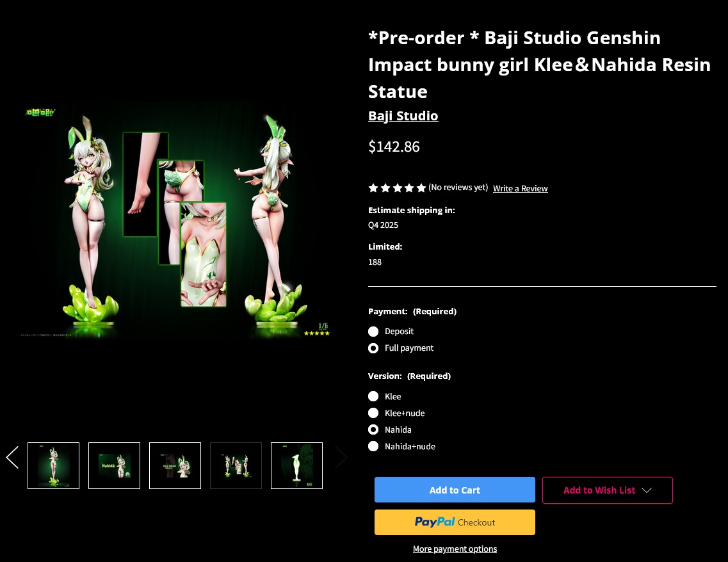Open the Add to Wish List dropdown
The height and width of the screenshot is (562, 728).
607,490
